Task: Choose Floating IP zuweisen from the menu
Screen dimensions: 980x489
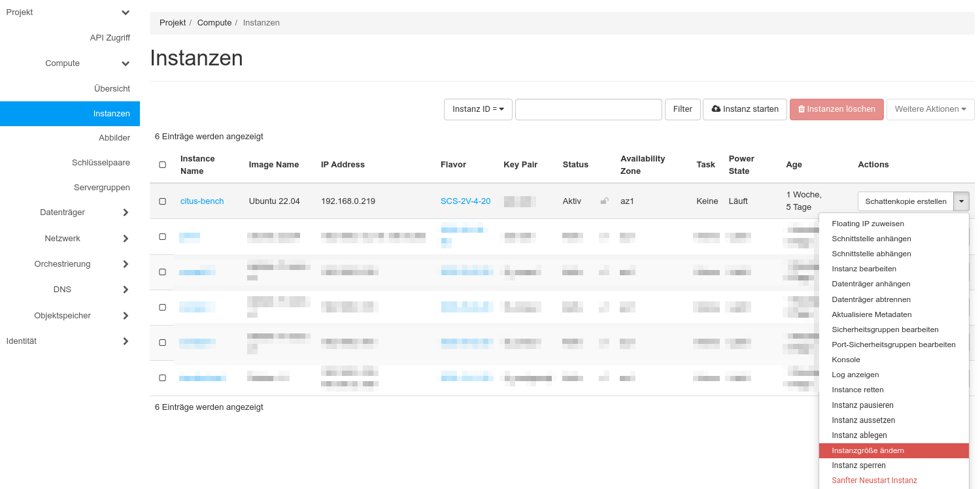Action: point(894,224)
